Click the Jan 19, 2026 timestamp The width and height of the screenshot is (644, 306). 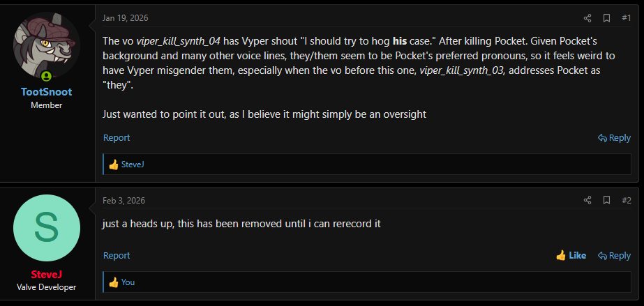tap(126, 18)
